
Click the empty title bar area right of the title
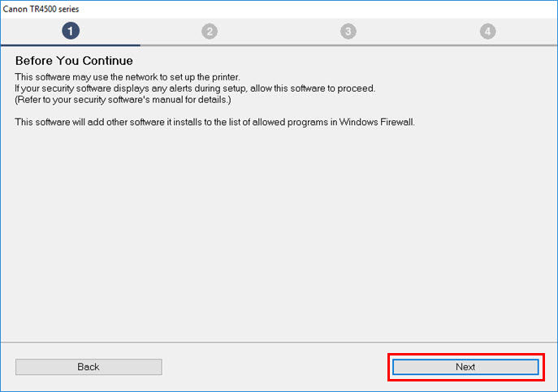tap(325, 8)
